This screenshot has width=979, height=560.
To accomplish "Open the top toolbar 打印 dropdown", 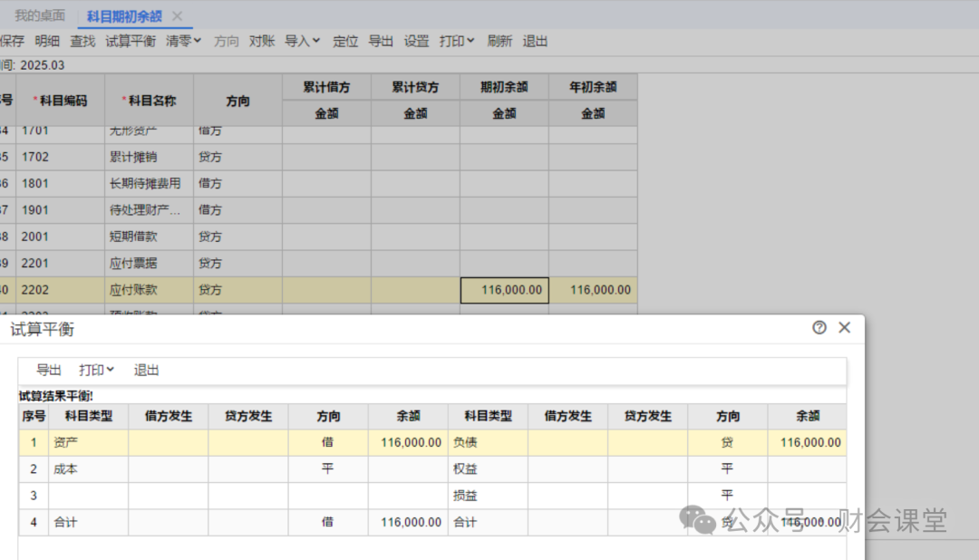I will 457,41.
